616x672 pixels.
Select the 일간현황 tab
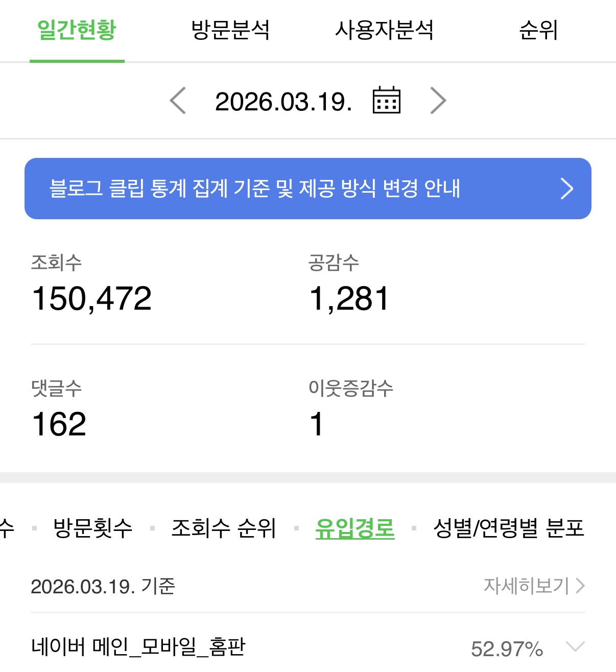[x=77, y=30]
